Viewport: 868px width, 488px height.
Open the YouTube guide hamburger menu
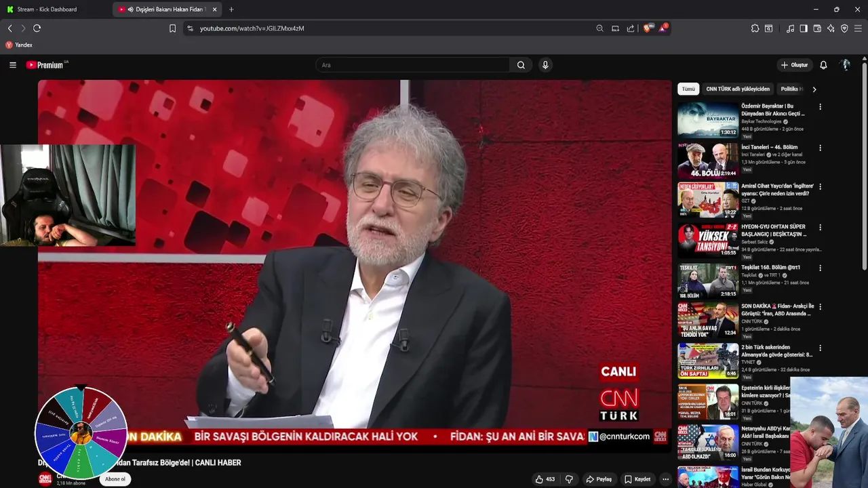click(13, 65)
